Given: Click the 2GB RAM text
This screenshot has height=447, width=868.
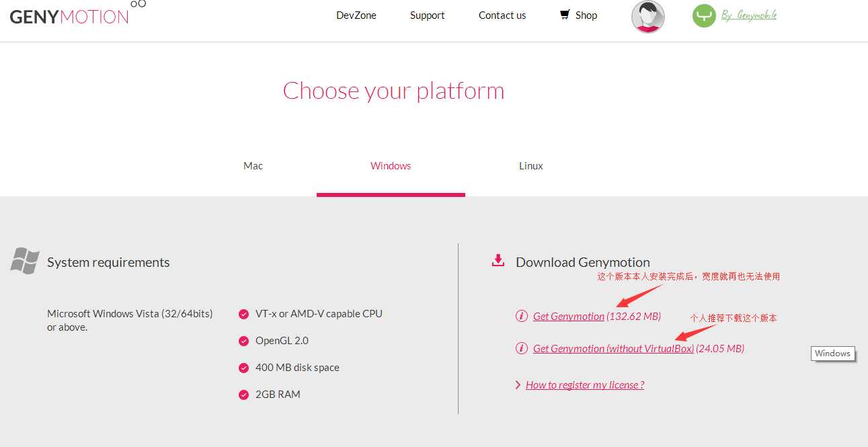Looking at the screenshot, I should click(x=278, y=395).
